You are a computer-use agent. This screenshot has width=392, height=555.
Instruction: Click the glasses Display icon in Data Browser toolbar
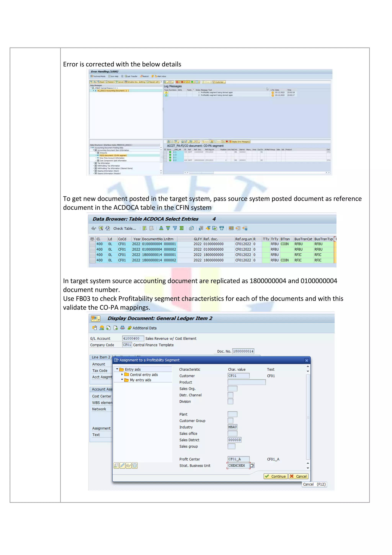(94, 228)
